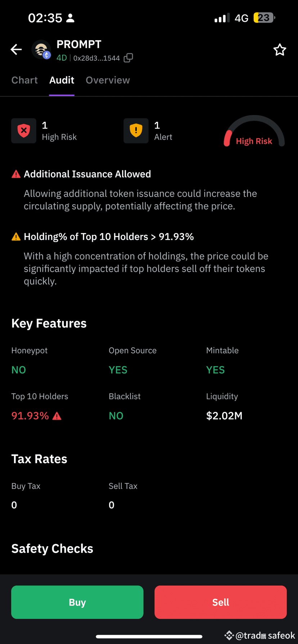Image resolution: width=298 pixels, height=644 pixels.
Task: Tap the red High Risk shield icon
Action: coord(24,130)
